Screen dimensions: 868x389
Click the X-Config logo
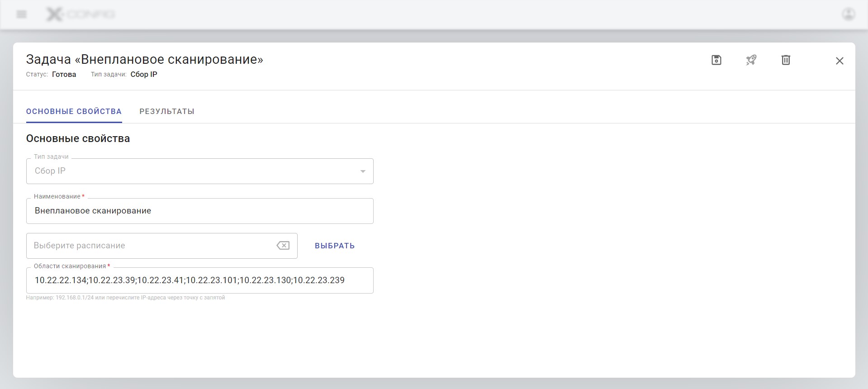pos(81,14)
